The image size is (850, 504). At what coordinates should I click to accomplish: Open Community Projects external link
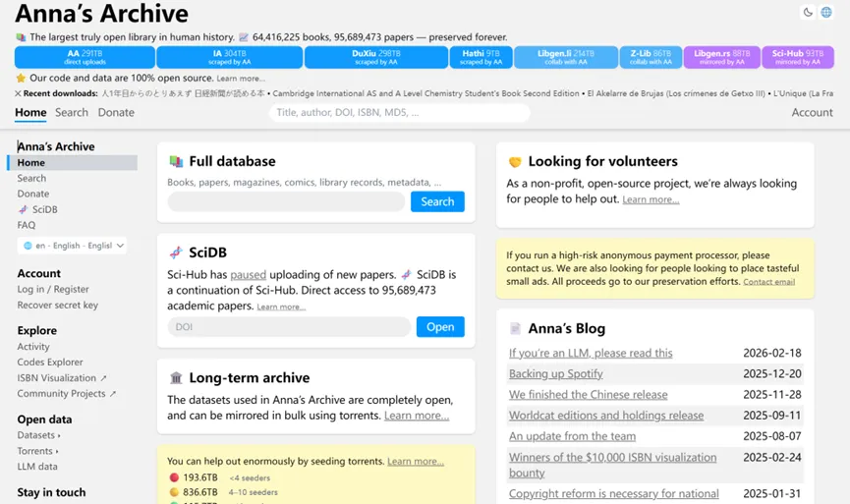pyautogui.click(x=66, y=394)
